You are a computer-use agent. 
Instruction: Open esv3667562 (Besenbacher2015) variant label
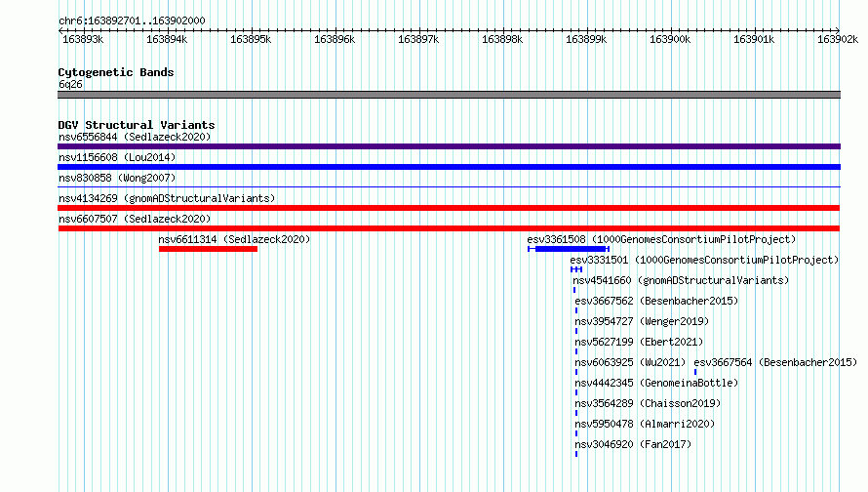click(x=656, y=301)
